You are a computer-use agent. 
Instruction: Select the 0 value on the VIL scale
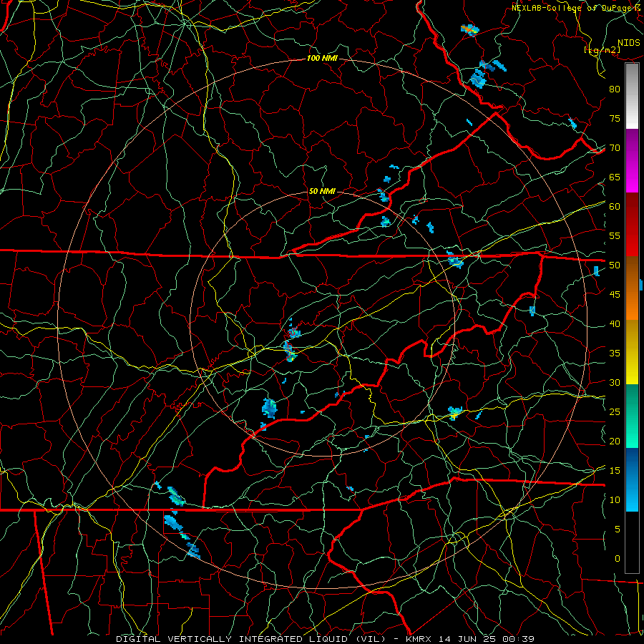pyautogui.click(x=618, y=559)
